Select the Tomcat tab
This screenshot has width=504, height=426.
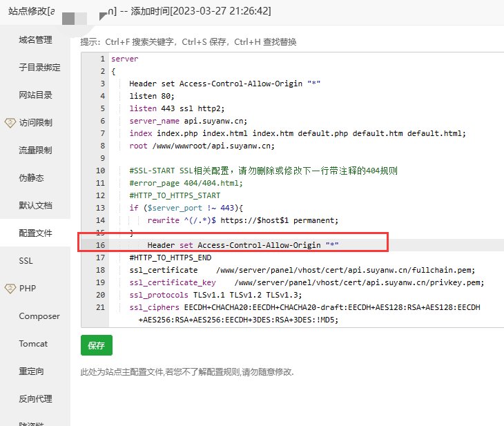click(33, 344)
